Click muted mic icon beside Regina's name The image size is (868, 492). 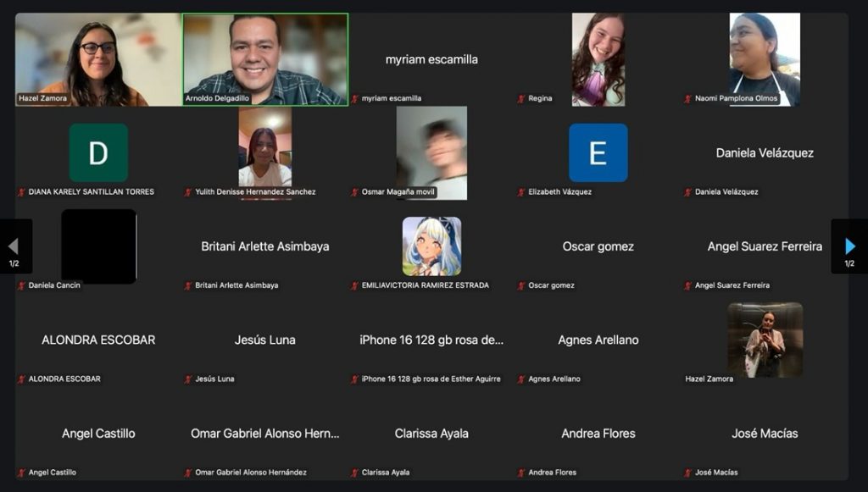(521, 99)
